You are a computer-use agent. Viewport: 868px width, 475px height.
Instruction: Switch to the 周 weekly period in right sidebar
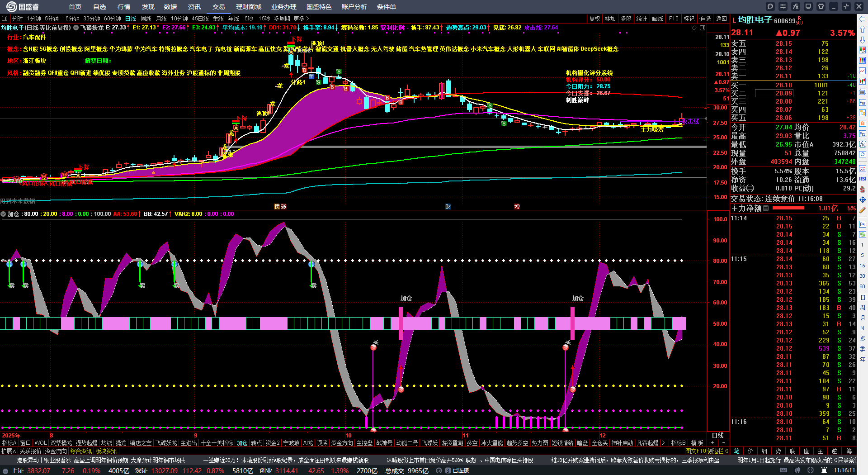863,308
